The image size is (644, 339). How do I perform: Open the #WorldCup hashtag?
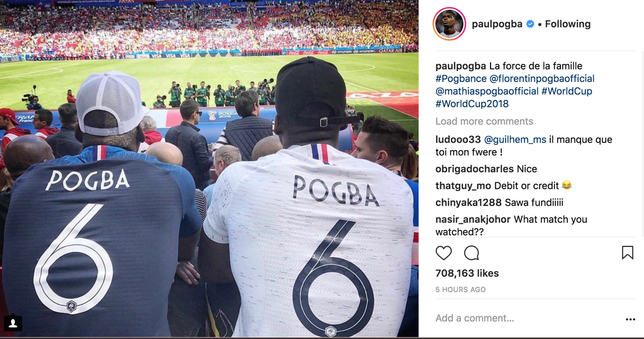(x=567, y=91)
